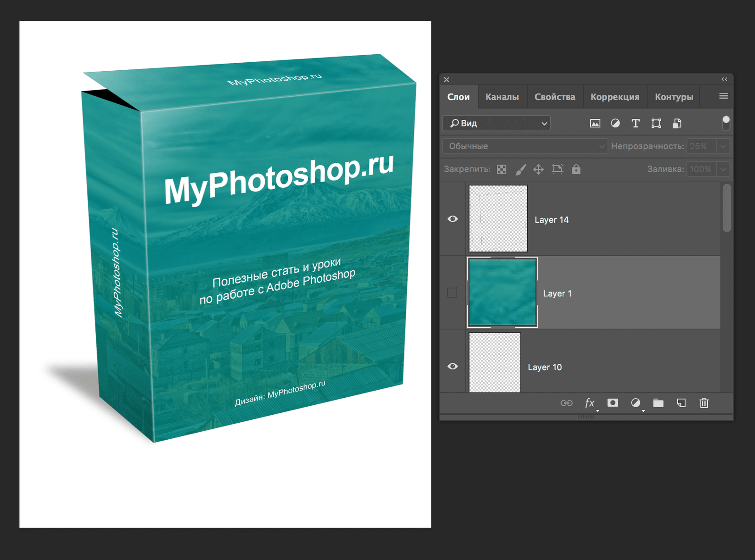This screenshot has width=755, height=560.
Task: Create a new layer group folder
Action: tap(658, 403)
